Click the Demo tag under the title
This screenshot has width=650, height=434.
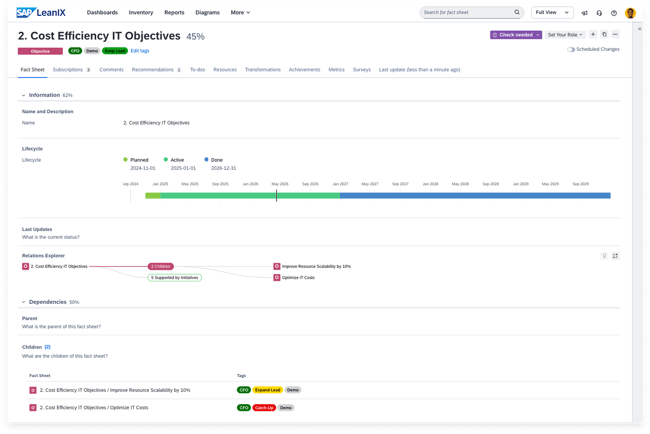click(92, 51)
